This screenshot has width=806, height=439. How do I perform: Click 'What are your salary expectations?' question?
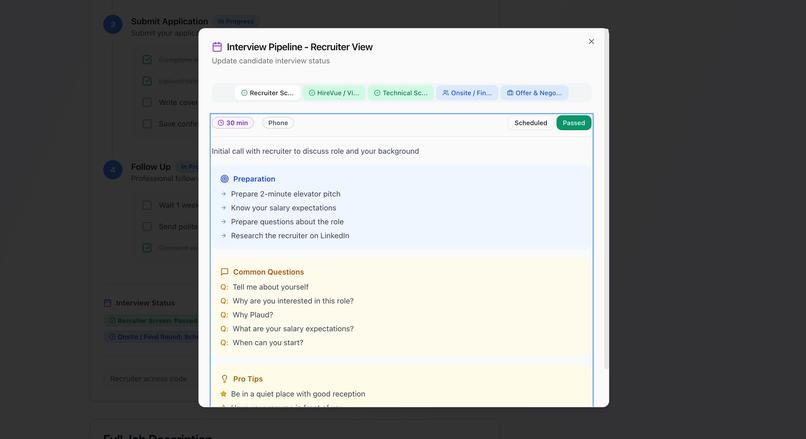(x=293, y=328)
